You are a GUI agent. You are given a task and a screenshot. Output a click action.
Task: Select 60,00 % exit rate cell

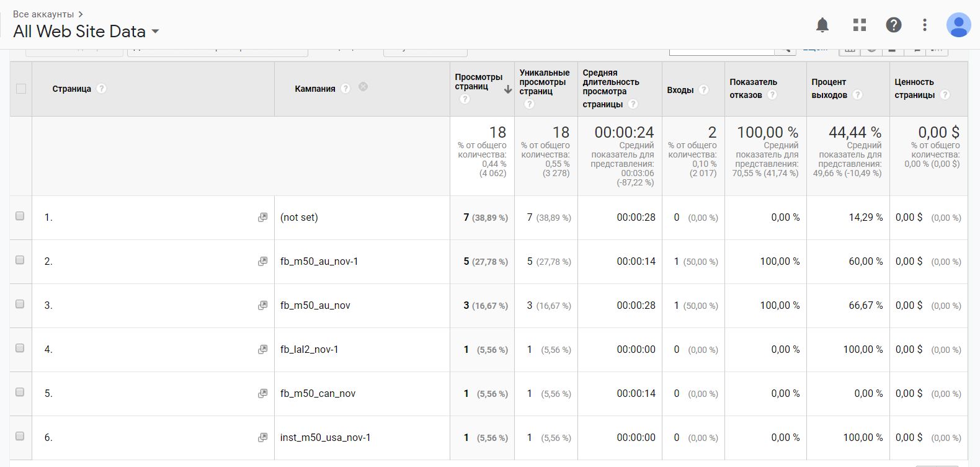[866, 262]
